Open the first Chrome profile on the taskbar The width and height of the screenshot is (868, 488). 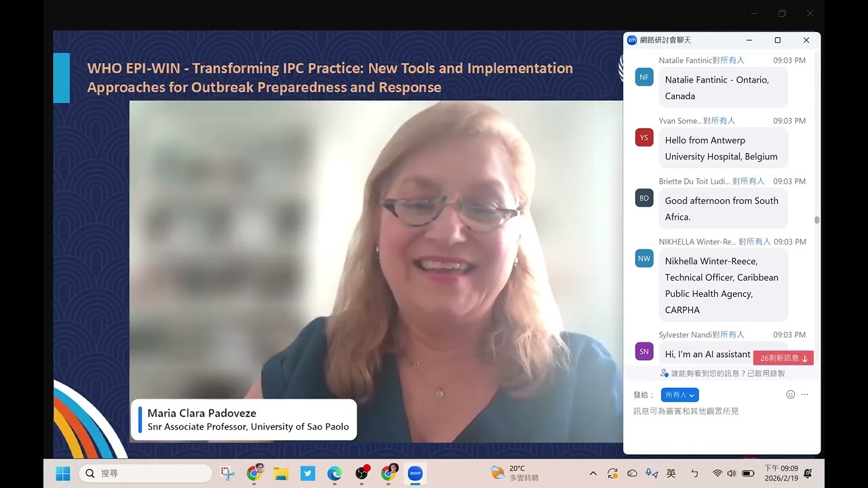coord(255,473)
